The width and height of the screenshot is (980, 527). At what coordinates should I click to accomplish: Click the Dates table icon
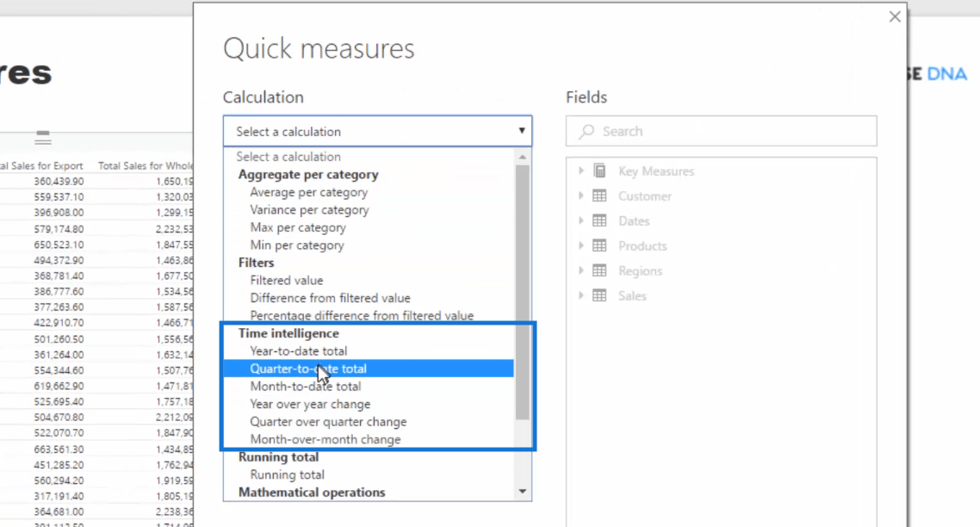(599, 220)
